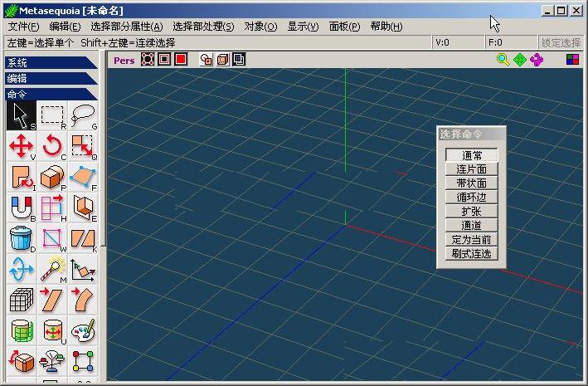Choose the Lattice grid cube tool

tap(22, 300)
